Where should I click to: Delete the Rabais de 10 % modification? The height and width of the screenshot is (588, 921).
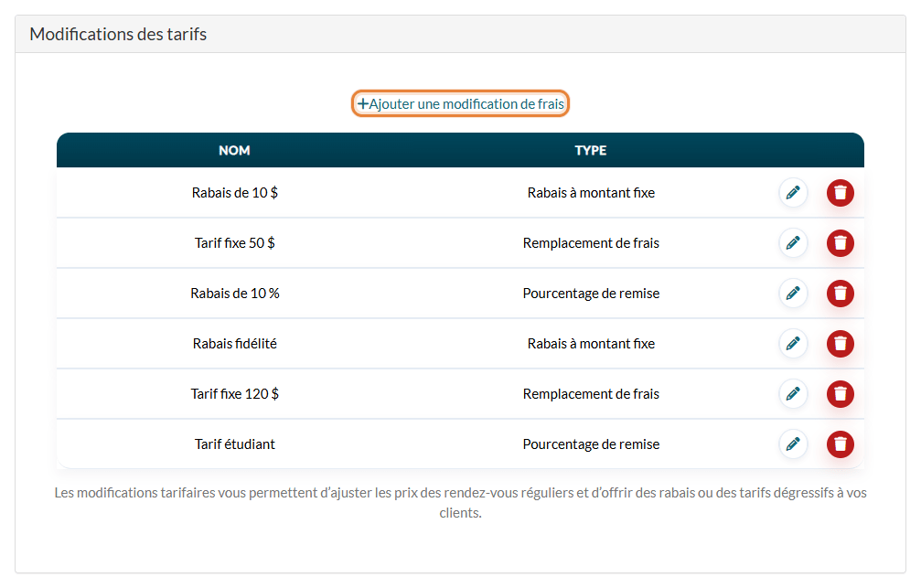pyautogui.click(x=841, y=294)
